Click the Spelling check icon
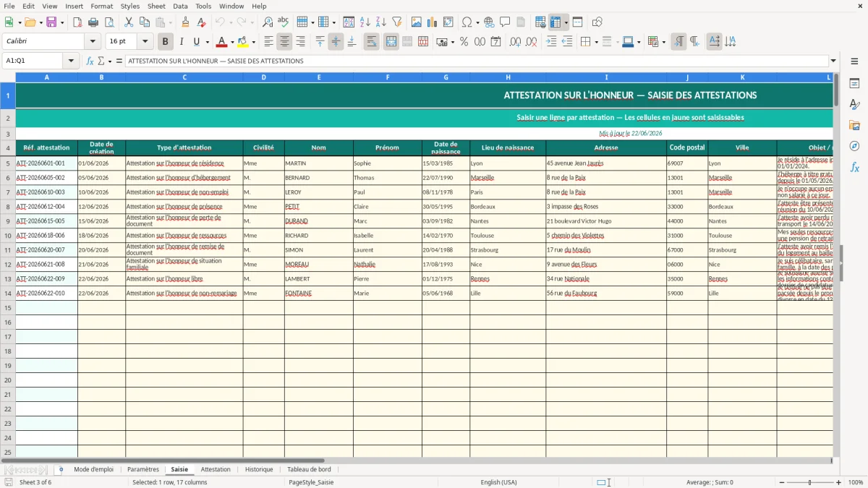This screenshot has width=868, height=488. [284, 22]
